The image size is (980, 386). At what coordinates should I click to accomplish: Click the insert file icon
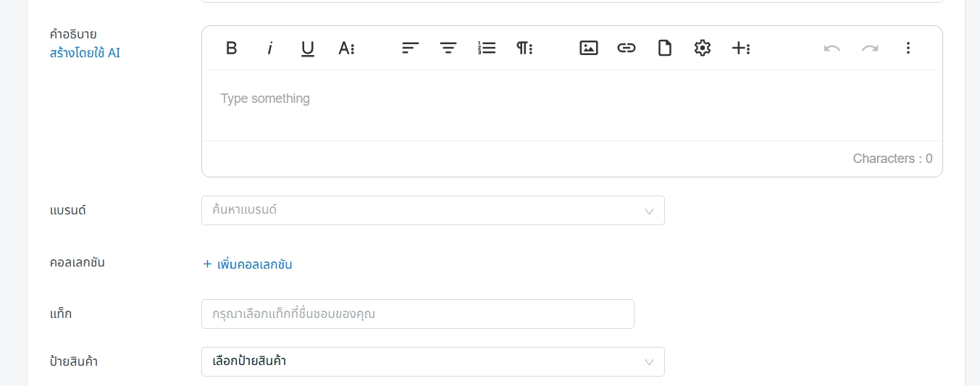point(664,48)
